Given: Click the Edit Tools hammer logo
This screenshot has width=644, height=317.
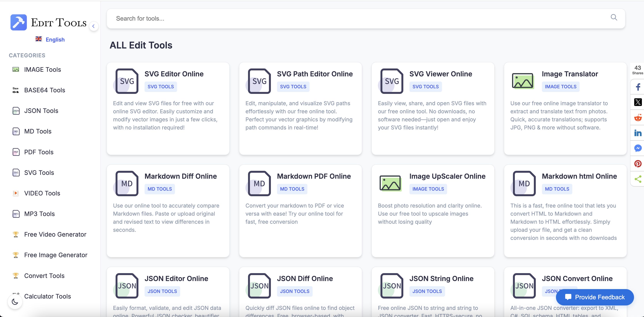Looking at the screenshot, I should tap(18, 22).
